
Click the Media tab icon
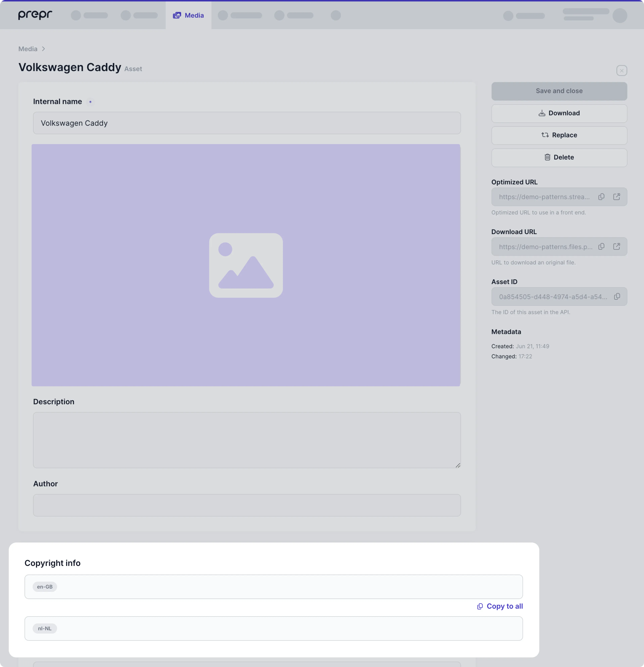[177, 15]
